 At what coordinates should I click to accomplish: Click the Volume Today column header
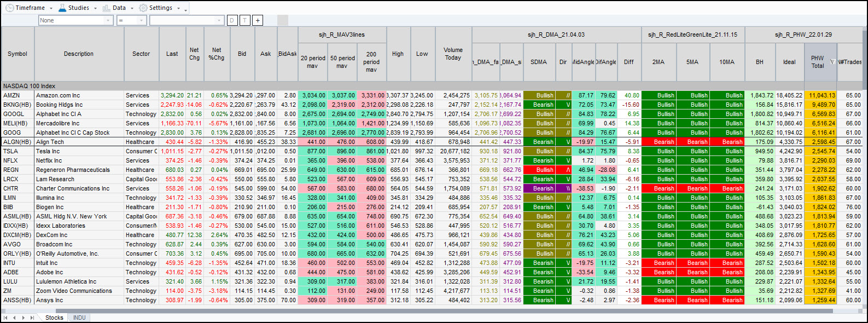[453, 54]
